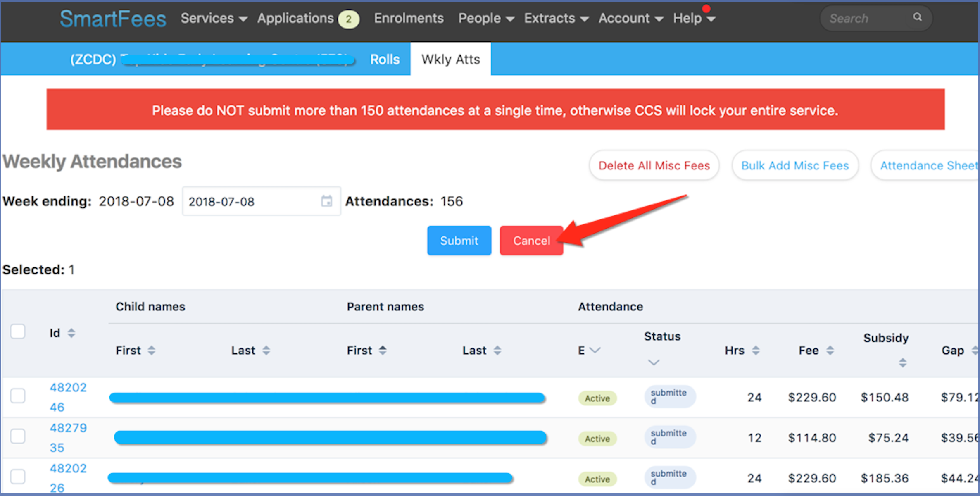Click the $114.80 fee value

(x=812, y=438)
